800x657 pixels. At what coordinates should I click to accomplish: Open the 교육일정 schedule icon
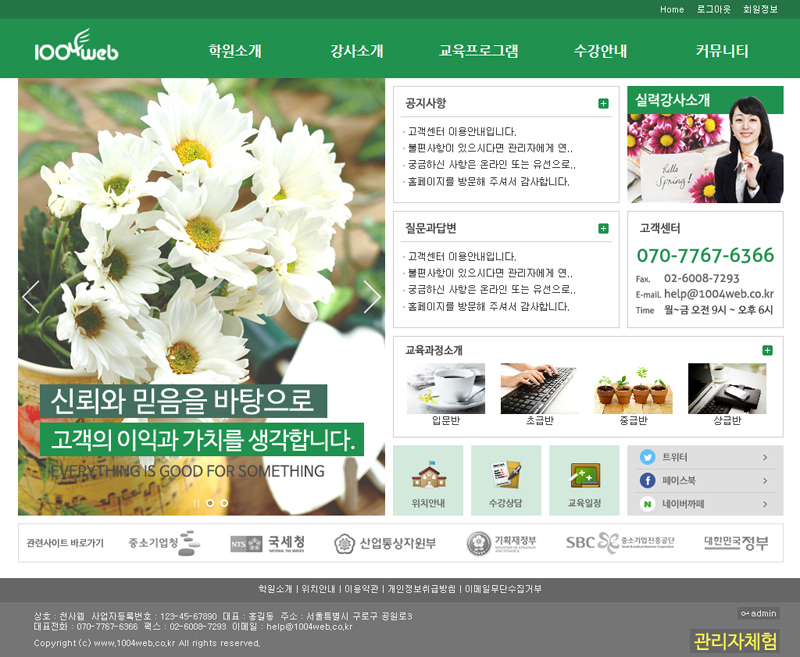(x=584, y=480)
